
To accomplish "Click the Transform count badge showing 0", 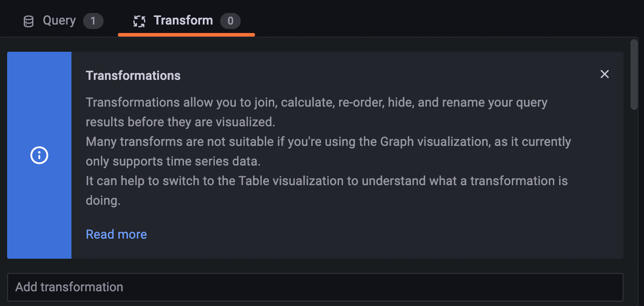I will coord(230,21).
